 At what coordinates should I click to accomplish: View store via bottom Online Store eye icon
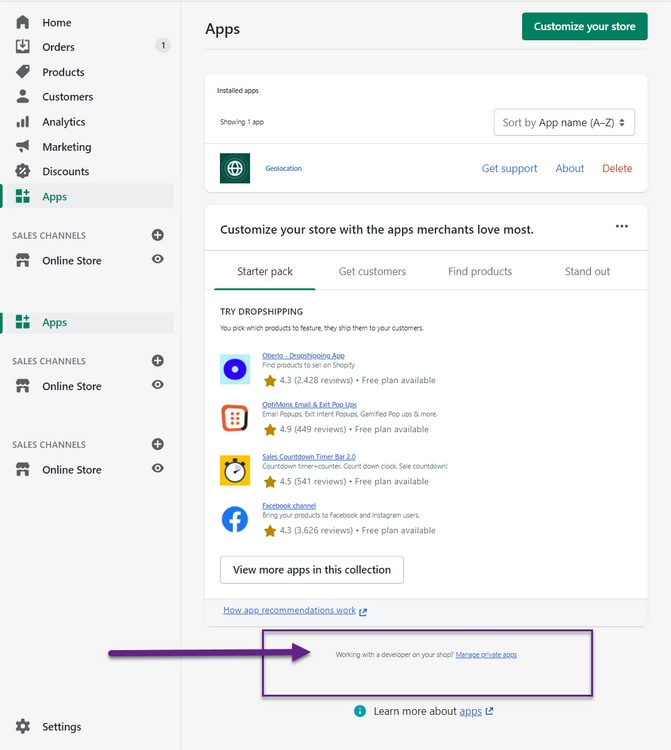[157, 468]
